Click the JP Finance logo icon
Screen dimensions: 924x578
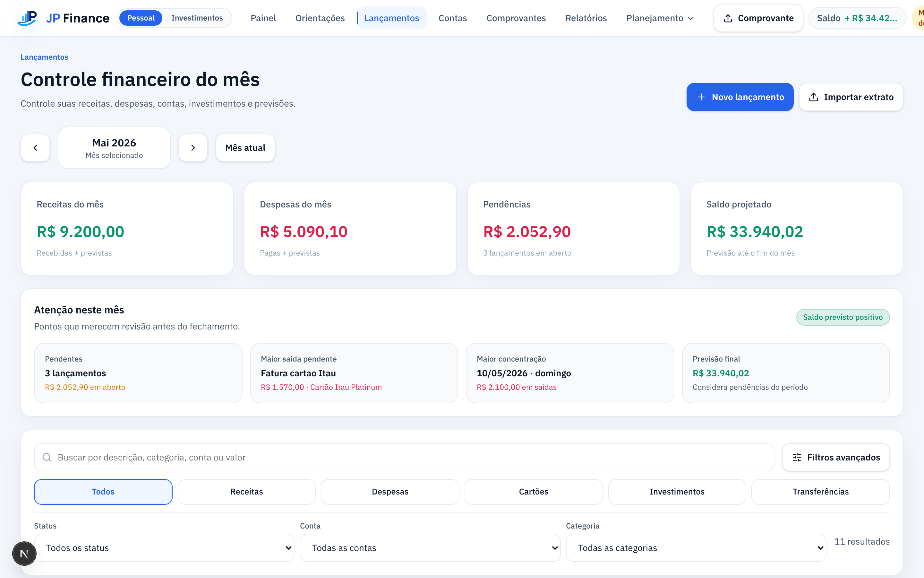(27, 18)
